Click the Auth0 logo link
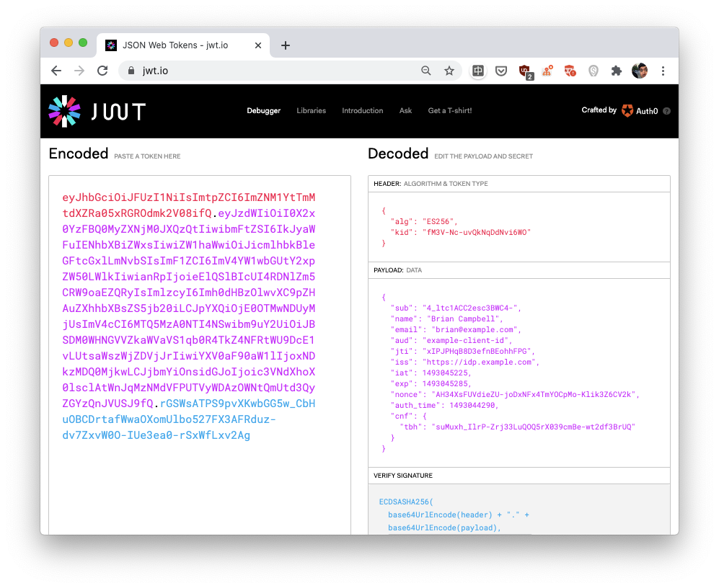 [640, 111]
